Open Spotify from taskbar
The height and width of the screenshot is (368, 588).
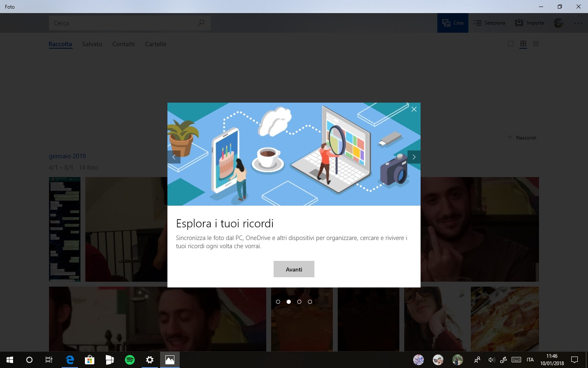click(130, 360)
